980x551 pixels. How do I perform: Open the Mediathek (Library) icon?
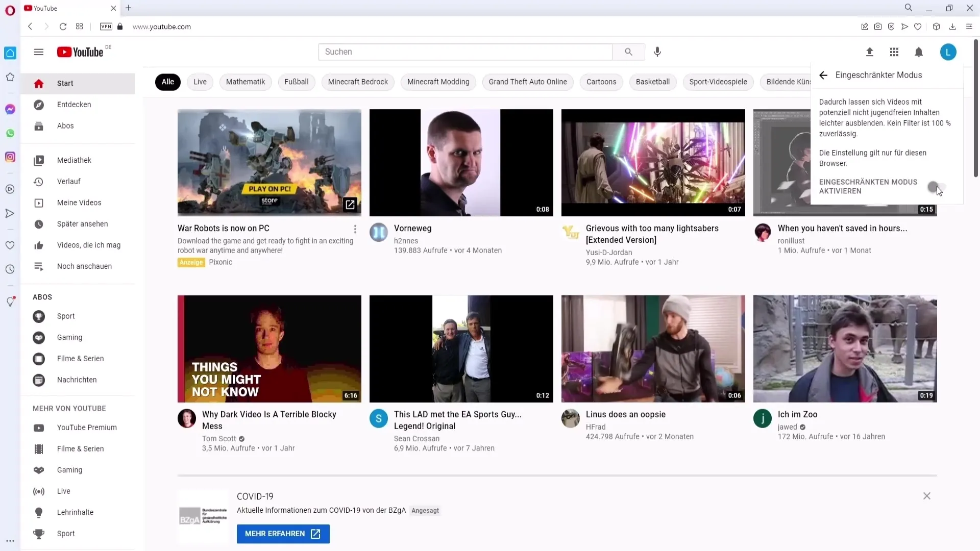[x=38, y=160]
